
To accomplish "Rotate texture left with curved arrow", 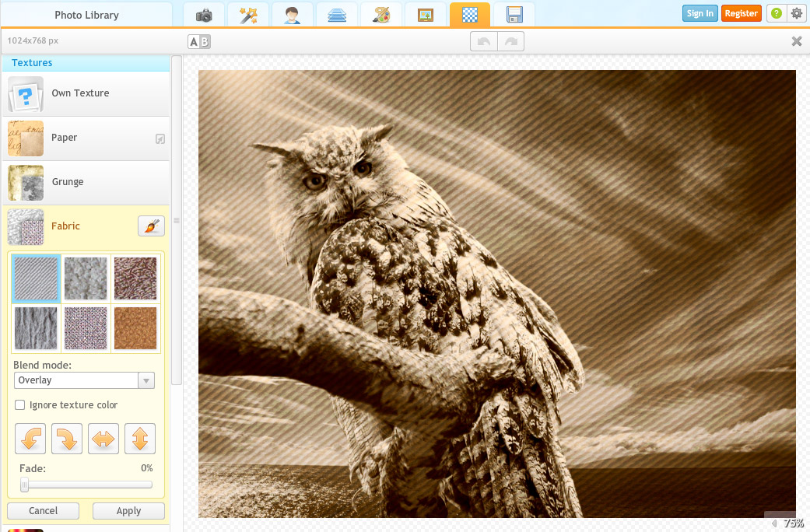I will coord(30,439).
